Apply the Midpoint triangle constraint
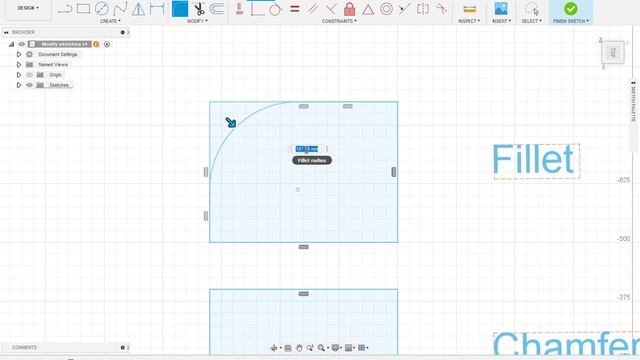The width and height of the screenshot is (640, 360). [368, 9]
